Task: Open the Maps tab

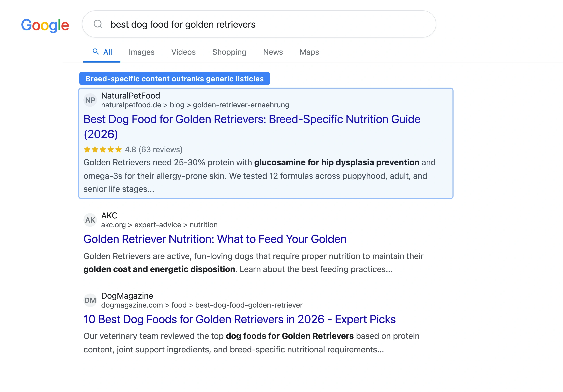Action: [x=309, y=52]
